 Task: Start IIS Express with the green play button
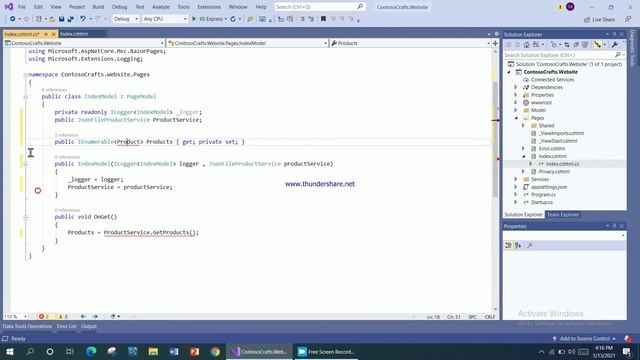click(194, 19)
